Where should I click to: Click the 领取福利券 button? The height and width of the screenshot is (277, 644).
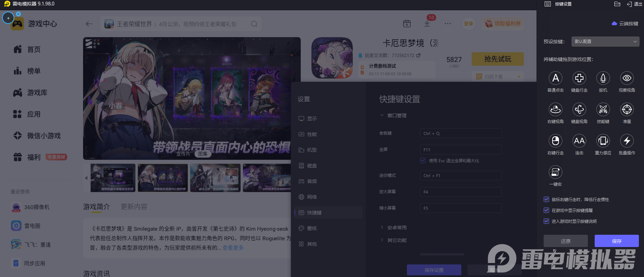(x=503, y=24)
